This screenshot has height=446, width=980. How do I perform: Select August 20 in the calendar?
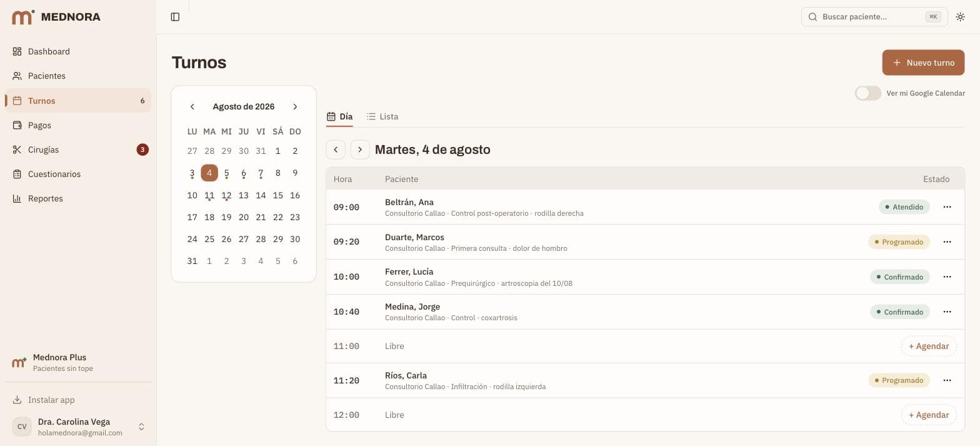[244, 217]
